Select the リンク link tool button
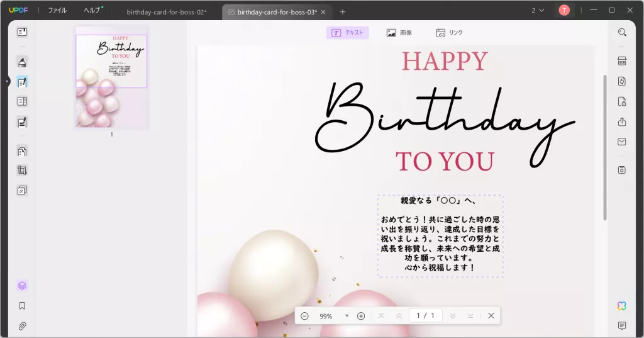The image size is (644, 338). click(449, 33)
